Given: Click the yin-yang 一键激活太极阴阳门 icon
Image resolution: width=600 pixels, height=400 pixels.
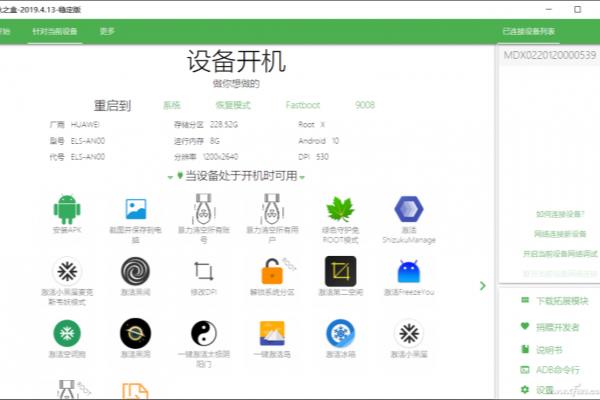Looking at the screenshot, I should click(x=204, y=333).
